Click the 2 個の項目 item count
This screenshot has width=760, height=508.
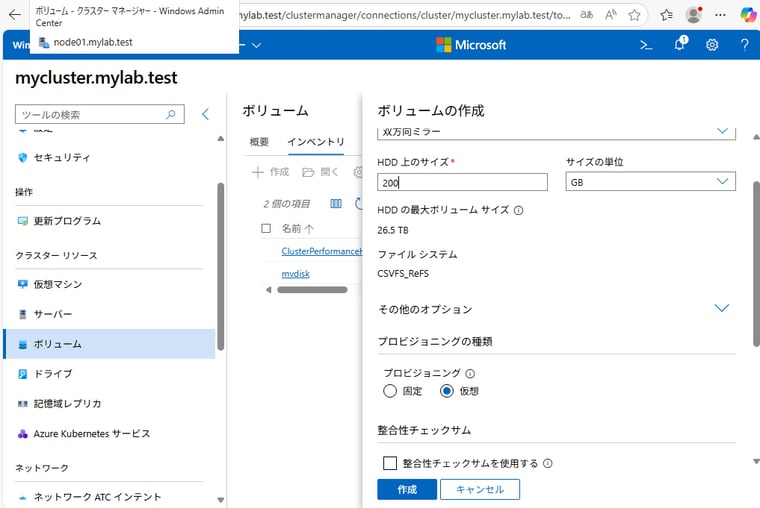tap(287, 204)
